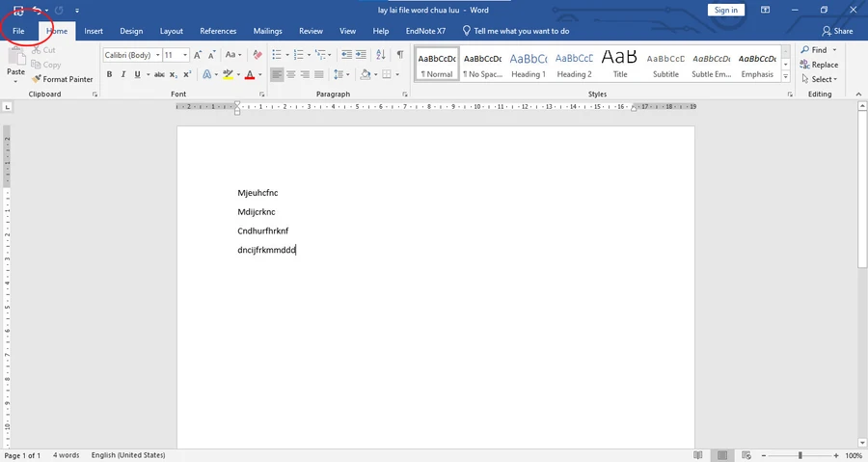The width and height of the screenshot is (868, 462).
Task: Click Share button top right
Action: point(837,31)
